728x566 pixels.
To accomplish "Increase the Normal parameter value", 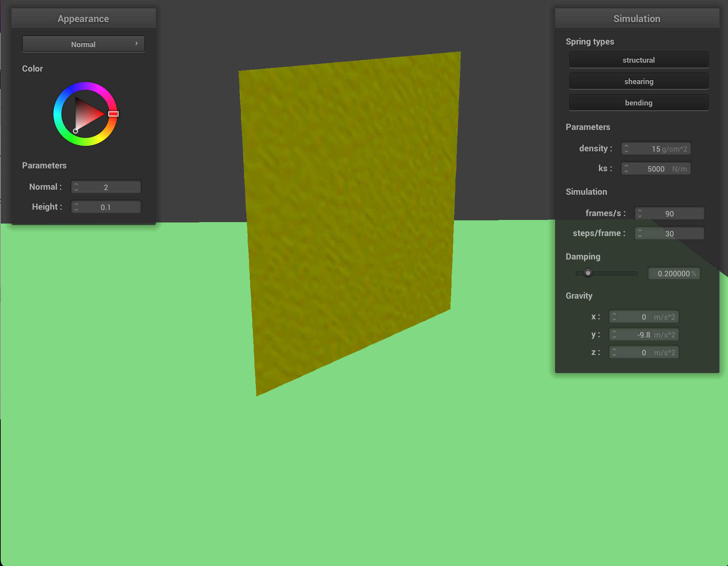I will coord(77,184).
